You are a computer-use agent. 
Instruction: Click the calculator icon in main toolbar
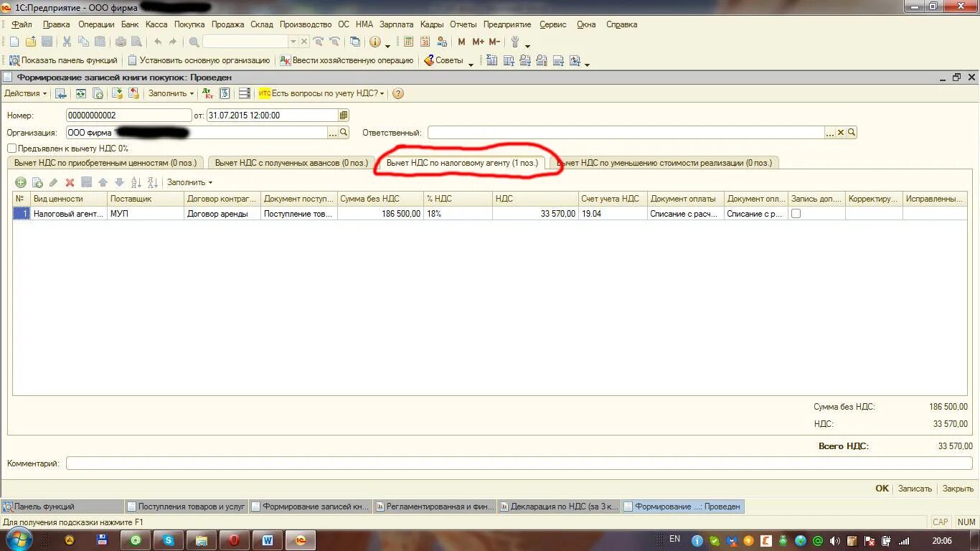point(408,42)
